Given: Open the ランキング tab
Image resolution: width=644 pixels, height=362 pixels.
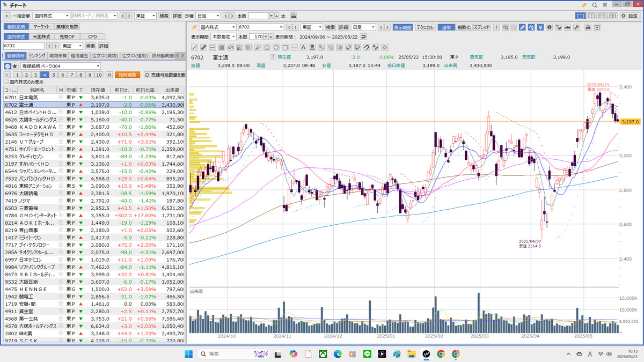Looking at the screenshot, I should (37, 56).
